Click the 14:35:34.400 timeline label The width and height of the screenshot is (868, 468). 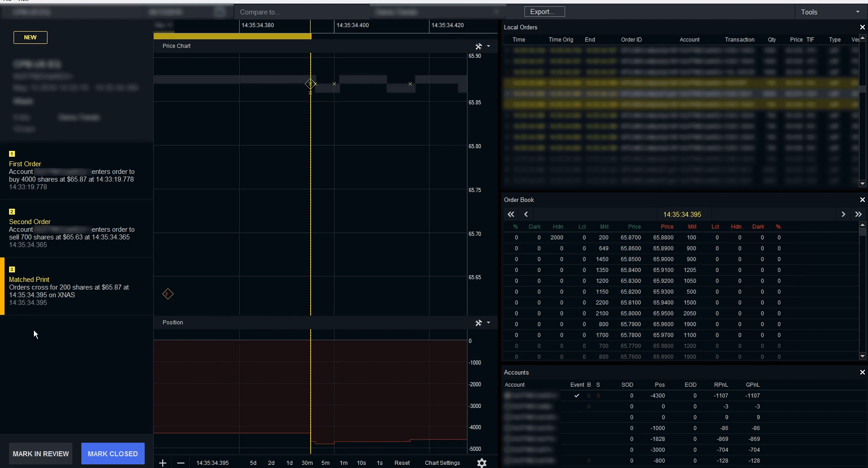(353, 25)
